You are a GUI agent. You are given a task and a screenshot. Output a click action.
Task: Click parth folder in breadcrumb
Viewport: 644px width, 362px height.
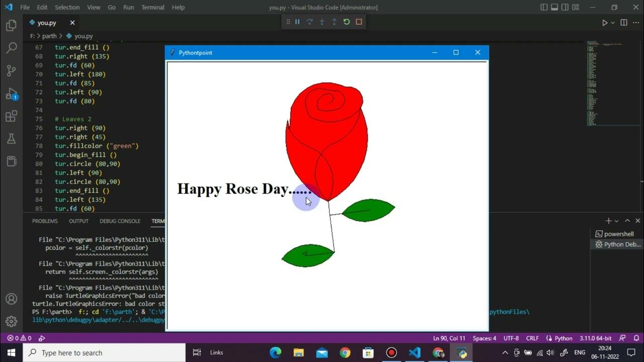pyautogui.click(x=49, y=36)
